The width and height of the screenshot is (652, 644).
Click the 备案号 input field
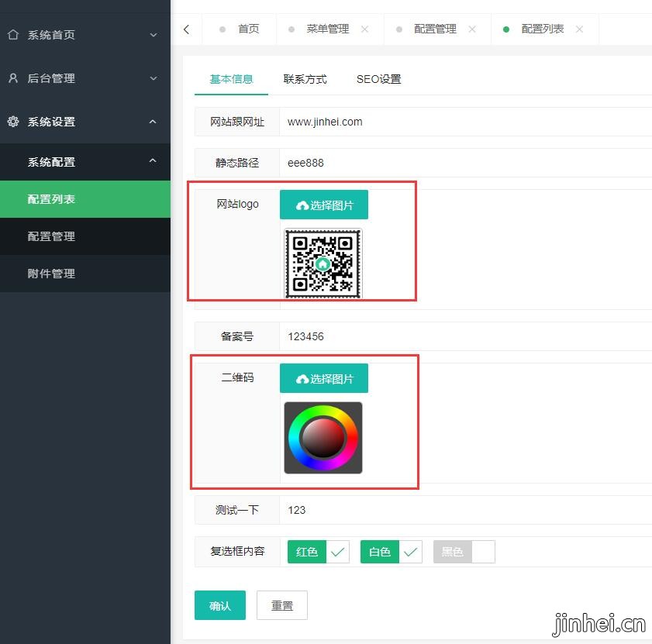(x=465, y=336)
